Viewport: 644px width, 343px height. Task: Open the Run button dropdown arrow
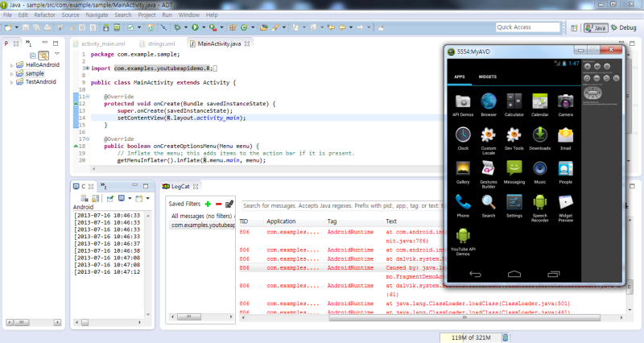(x=204, y=27)
